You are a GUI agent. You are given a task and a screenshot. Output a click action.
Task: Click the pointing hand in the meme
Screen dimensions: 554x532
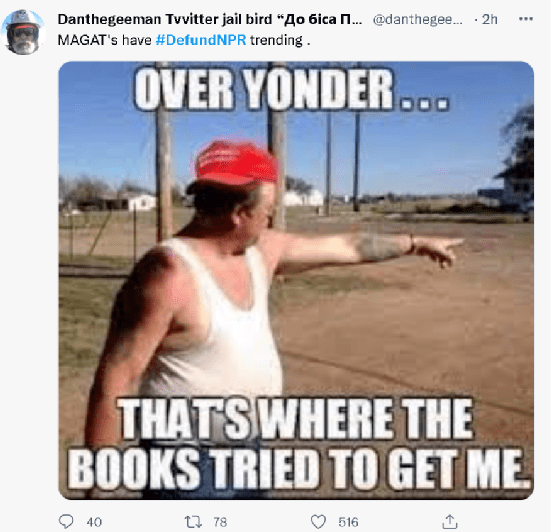coord(438,252)
